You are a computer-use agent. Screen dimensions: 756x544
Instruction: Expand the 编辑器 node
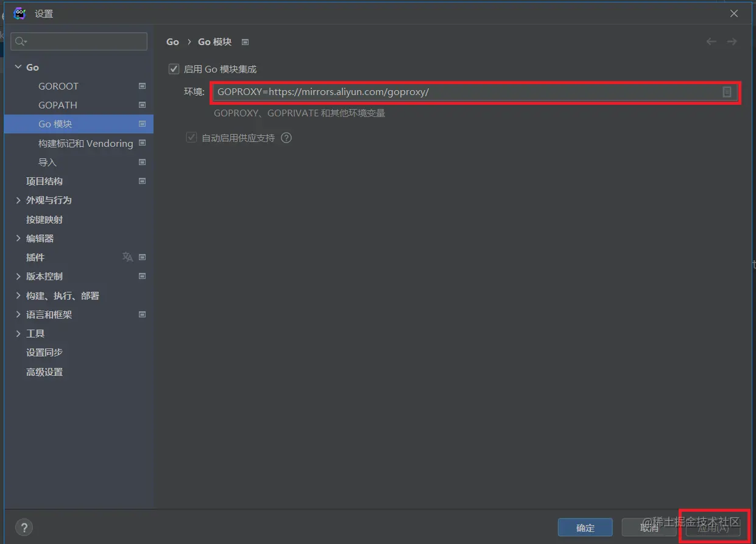tap(18, 238)
